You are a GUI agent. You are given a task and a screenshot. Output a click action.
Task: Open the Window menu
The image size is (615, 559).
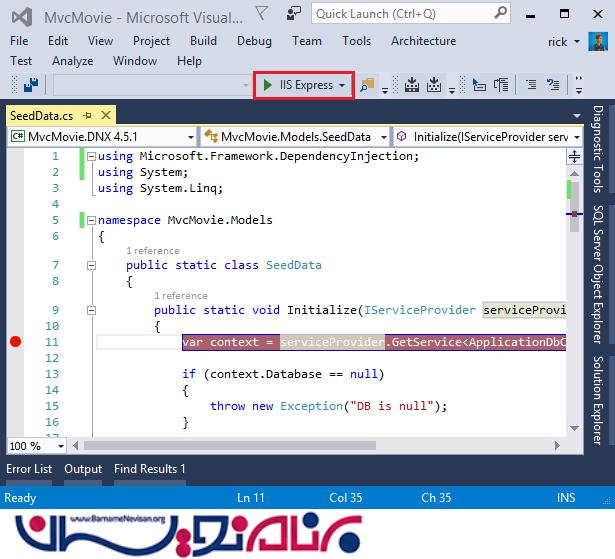(x=135, y=61)
